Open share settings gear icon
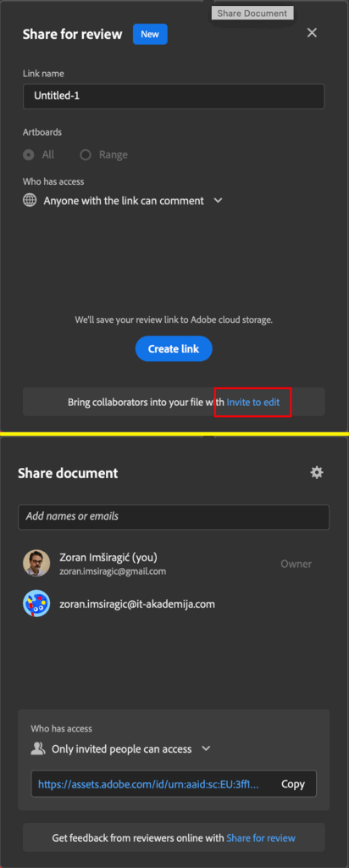 (x=316, y=472)
